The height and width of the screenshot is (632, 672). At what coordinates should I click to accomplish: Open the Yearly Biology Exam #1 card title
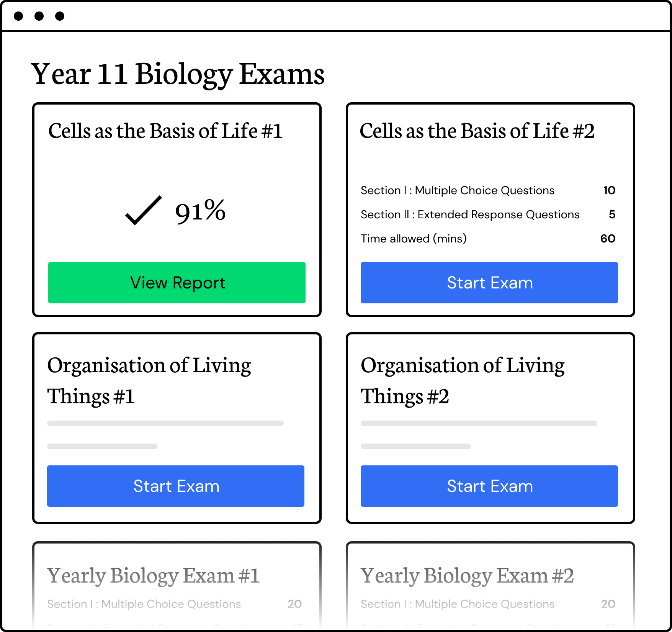pyautogui.click(x=153, y=575)
